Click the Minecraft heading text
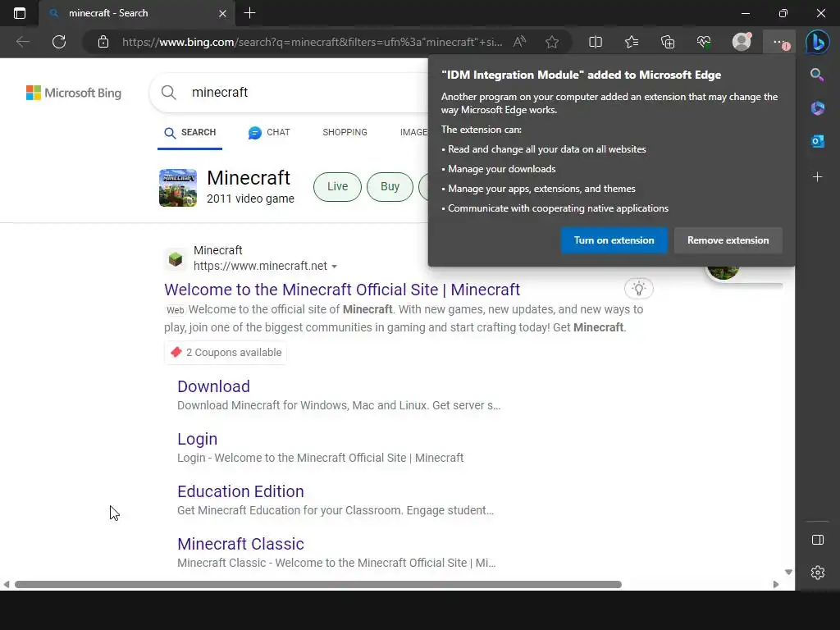The width and height of the screenshot is (840, 630). [249, 178]
